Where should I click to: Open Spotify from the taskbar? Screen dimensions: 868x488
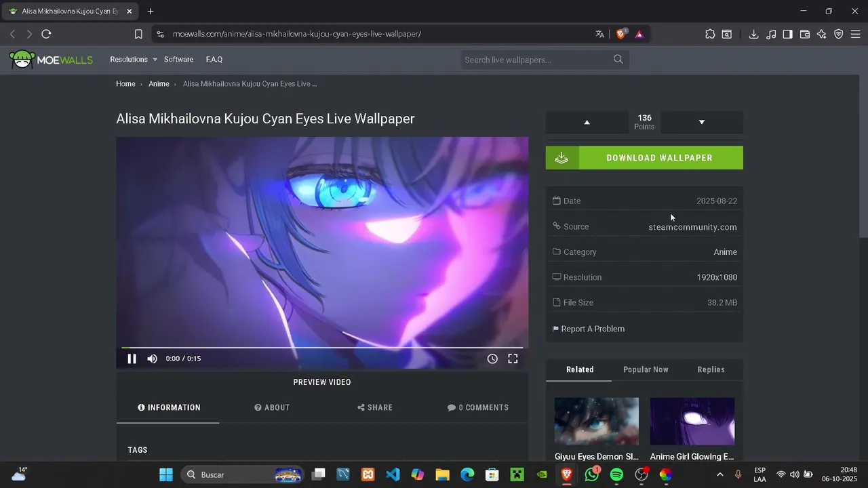tap(616, 474)
